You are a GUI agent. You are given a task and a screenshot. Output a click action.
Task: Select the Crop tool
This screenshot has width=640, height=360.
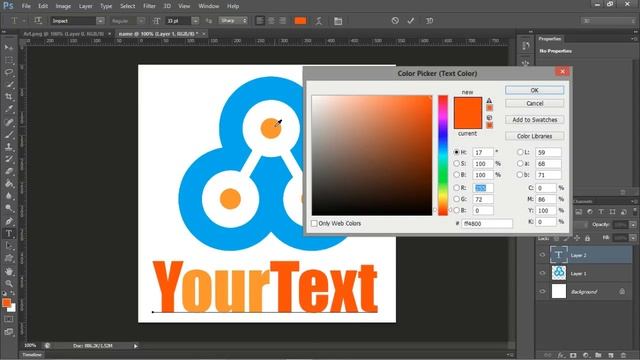coord(9,97)
